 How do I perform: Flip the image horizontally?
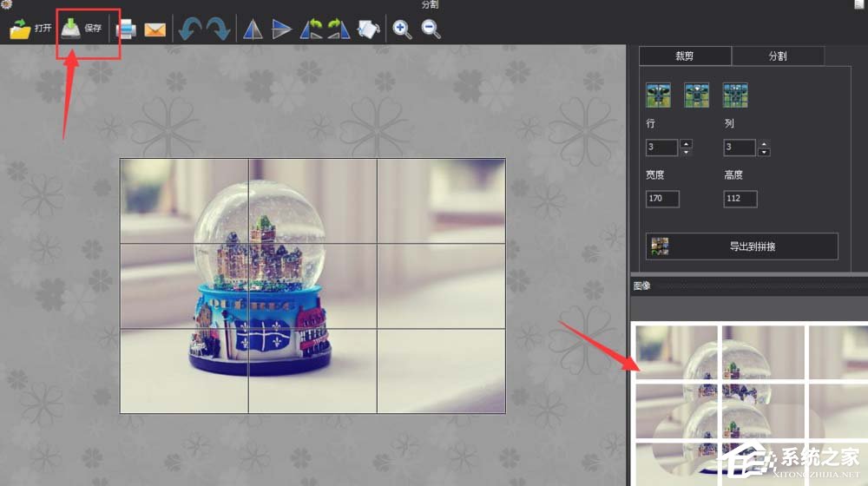click(253, 30)
